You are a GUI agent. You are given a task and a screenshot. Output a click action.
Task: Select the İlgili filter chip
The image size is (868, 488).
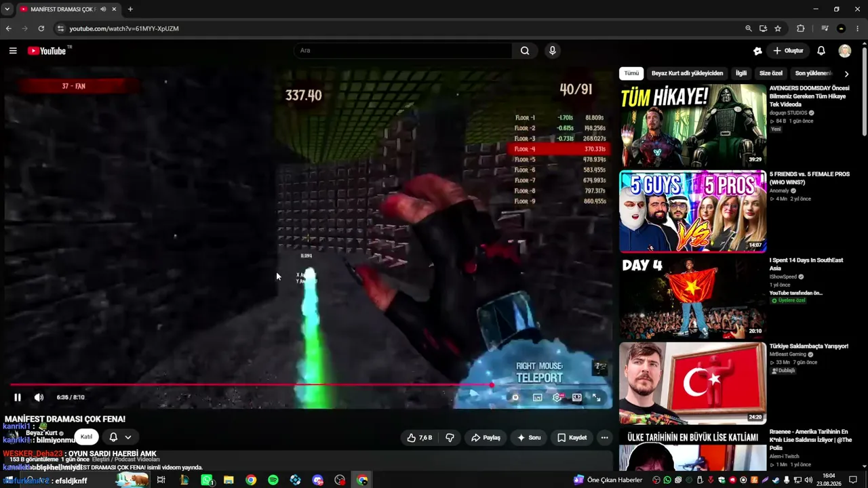point(741,73)
